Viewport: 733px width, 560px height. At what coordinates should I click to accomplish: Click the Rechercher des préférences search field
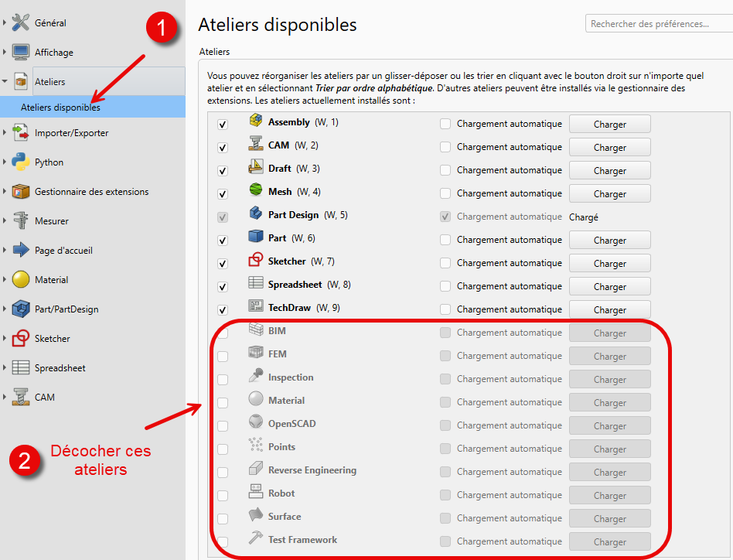(657, 24)
